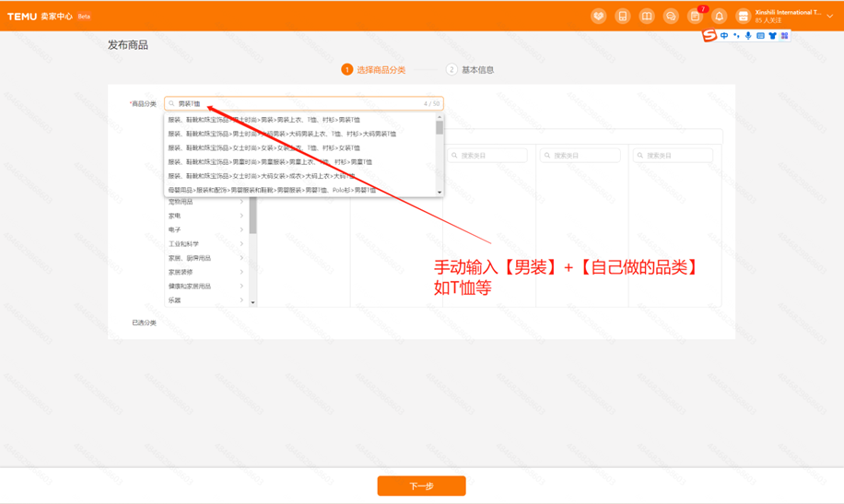Click the Sogou microphone voice input icon
This screenshot has width=844, height=504.
tap(748, 36)
